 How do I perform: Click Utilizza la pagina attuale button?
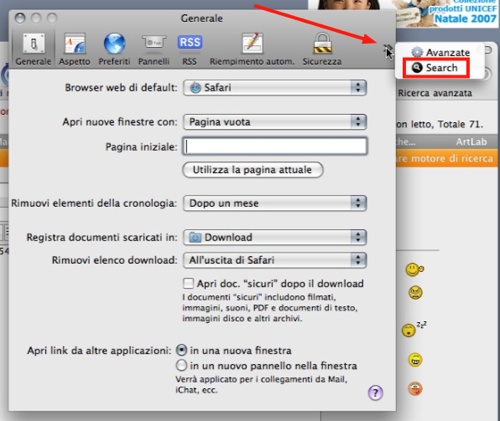pyautogui.click(x=253, y=170)
